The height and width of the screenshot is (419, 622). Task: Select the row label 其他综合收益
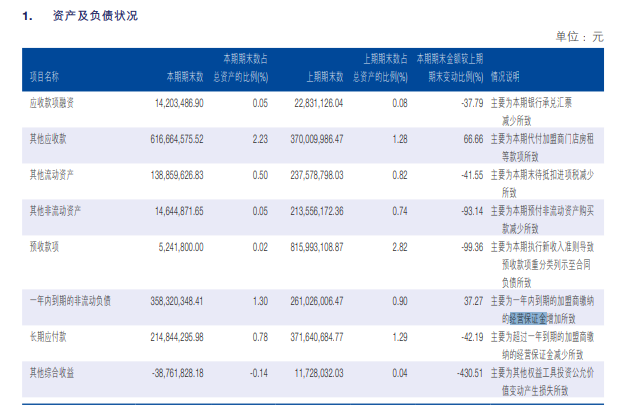[52, 373]
